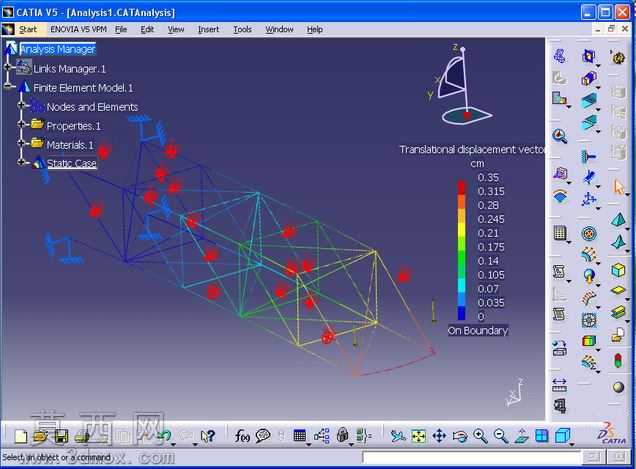Click the On Boundary legend label
The width and height of the screenshot is (636, 469).
tap(478, 330)
